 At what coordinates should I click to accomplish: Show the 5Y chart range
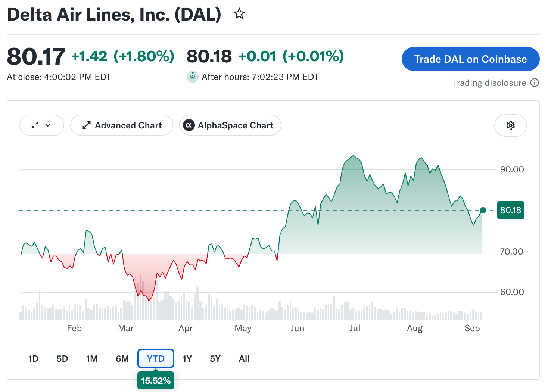pyautogui.click(x=215, y=359)
